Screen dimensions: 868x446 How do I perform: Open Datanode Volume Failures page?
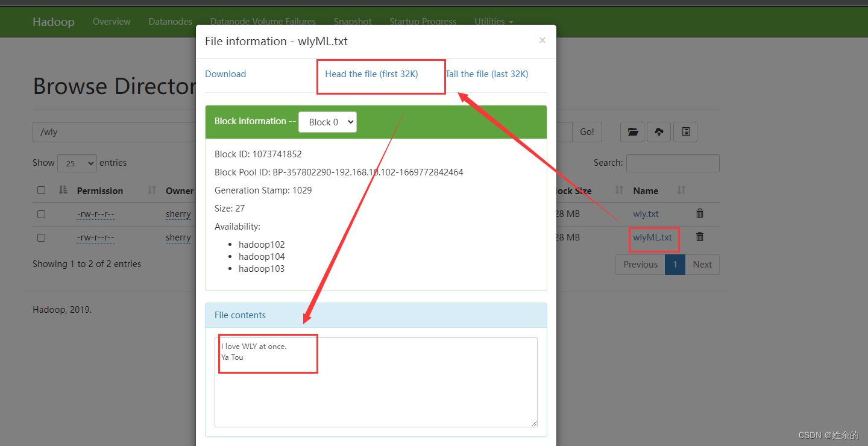click(263, 22)
